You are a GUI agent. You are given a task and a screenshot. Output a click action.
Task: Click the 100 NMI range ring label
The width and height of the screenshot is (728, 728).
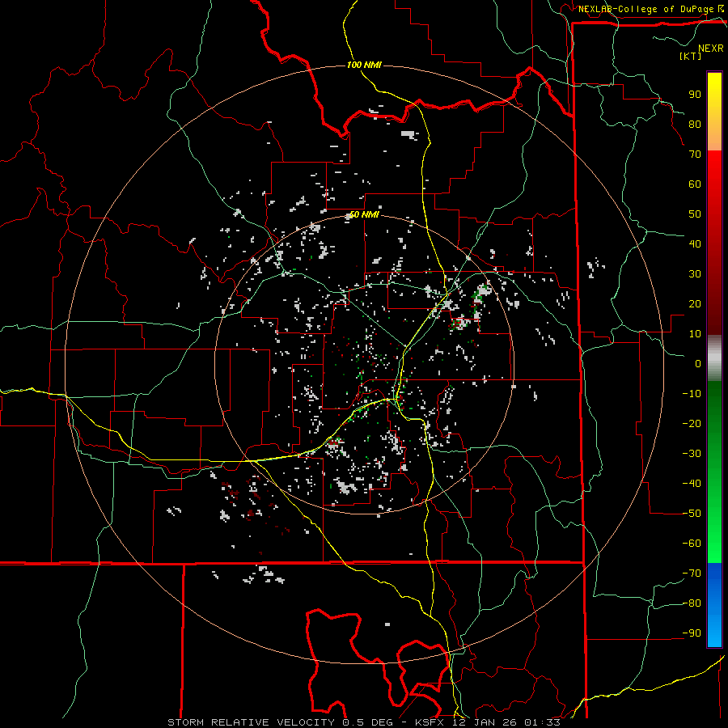(364, 65)
